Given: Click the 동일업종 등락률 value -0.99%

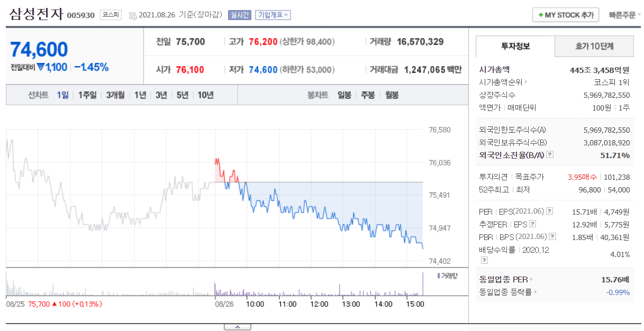Looking at the screenshot, I should 618,292.
